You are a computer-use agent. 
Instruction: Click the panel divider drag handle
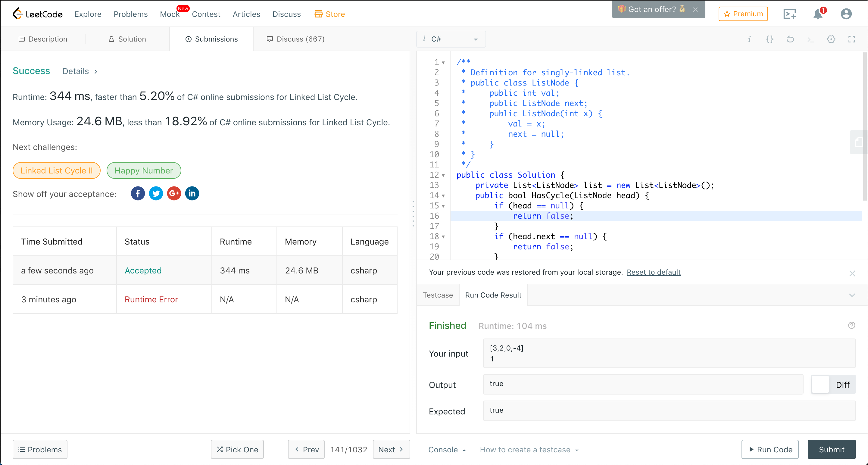click(413, 214)
